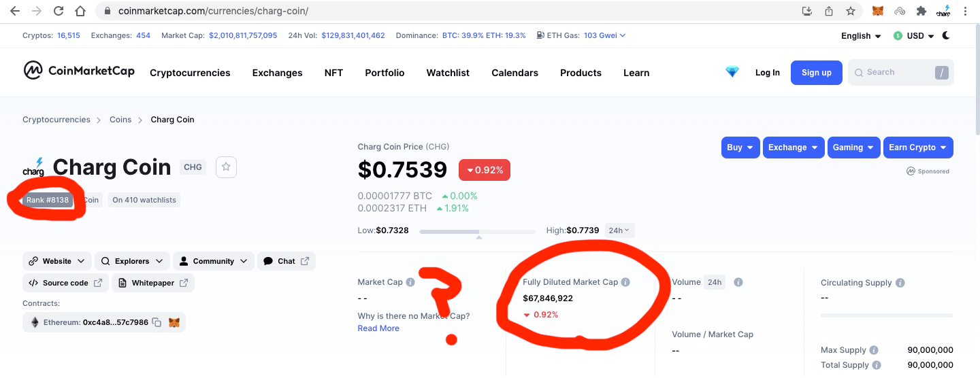This screenshot has height=378, width=980.
Task: Toggle dark mode with the moon icon
Action: pos(946,35)
